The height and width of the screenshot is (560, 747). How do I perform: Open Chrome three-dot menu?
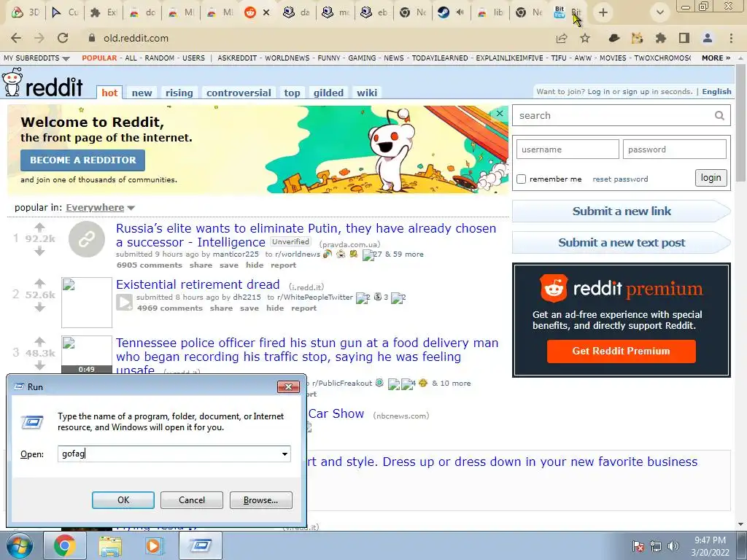click(731, 38)
